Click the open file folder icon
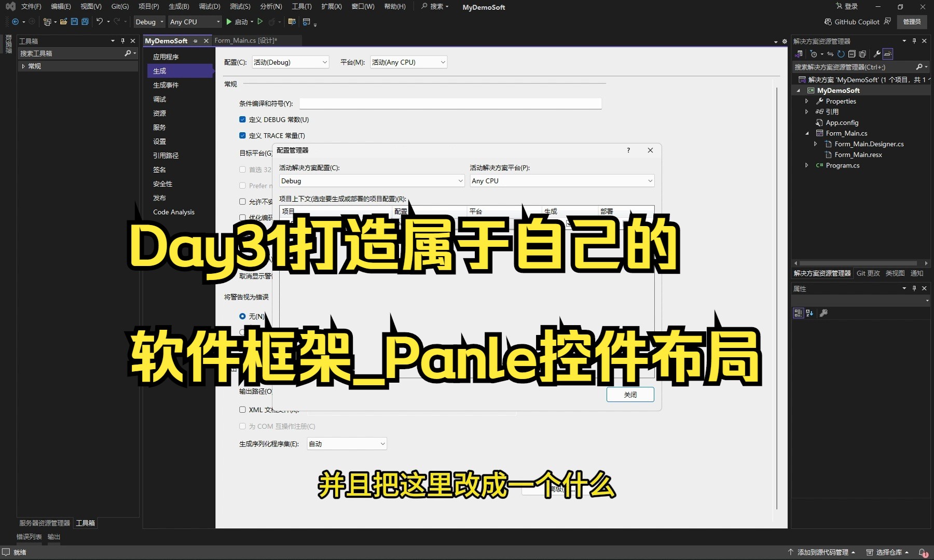 63,22
